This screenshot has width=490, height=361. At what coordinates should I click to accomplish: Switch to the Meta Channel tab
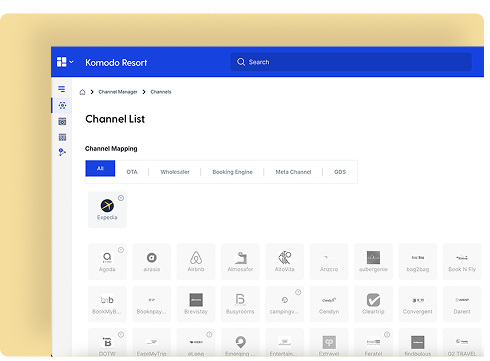pos(293,172)
